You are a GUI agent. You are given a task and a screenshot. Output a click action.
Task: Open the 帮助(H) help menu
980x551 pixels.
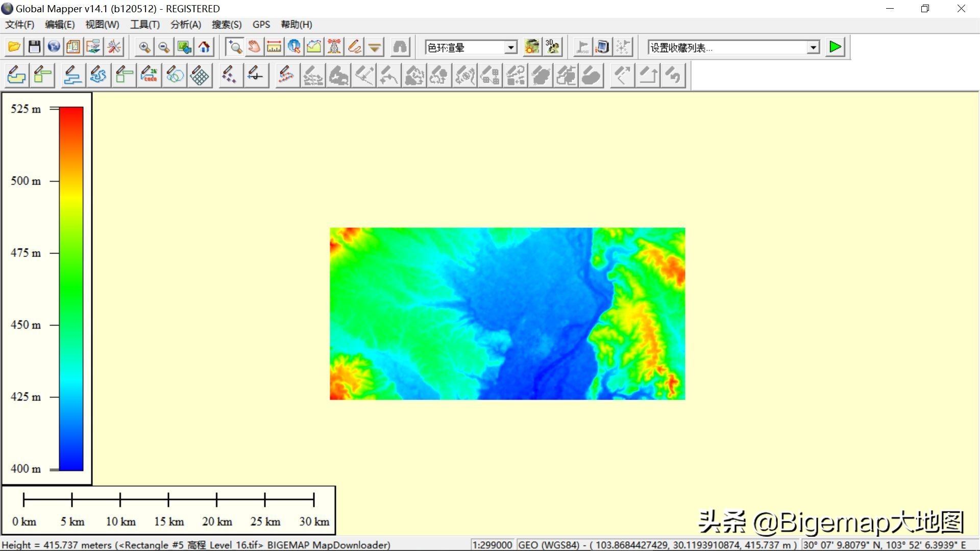pos(296,24)
